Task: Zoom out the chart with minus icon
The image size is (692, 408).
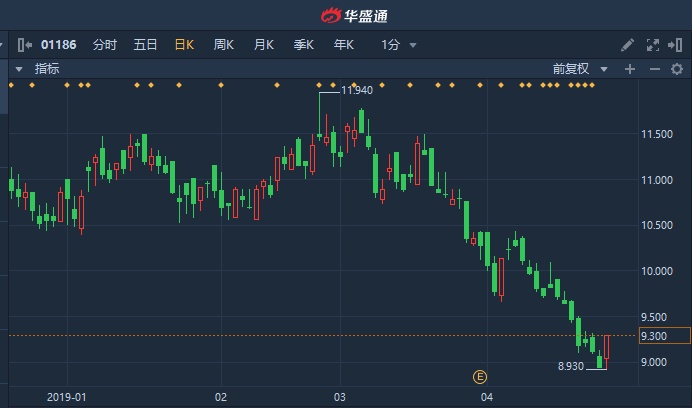Action: coord(654,69)
